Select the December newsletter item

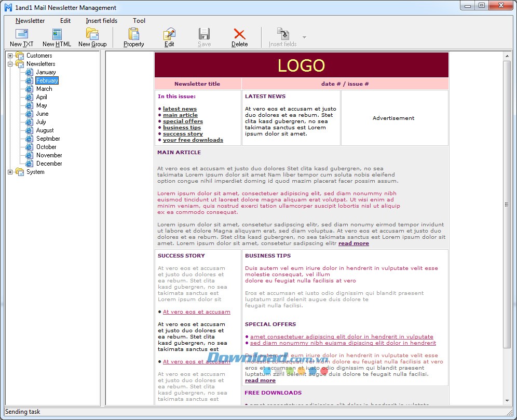point(49,164)
